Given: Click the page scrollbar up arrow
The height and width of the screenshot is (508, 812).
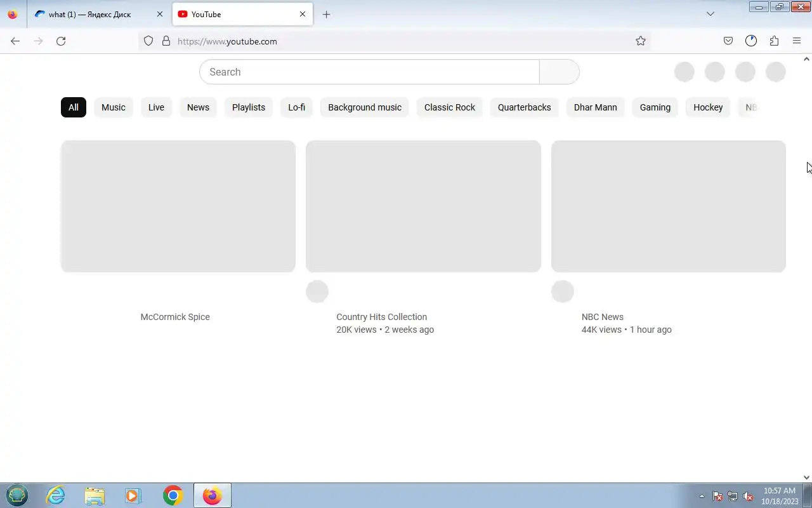Looking at the screenshot, I should (806, 59).
